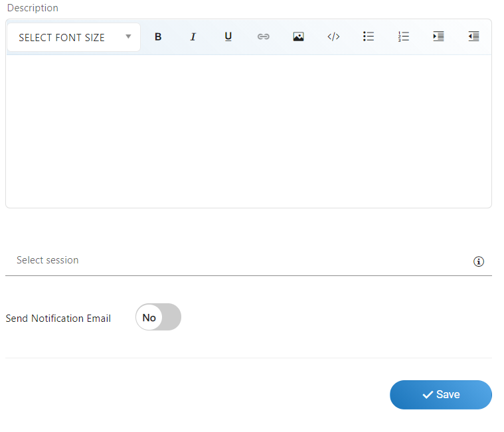Open the Select session dropdown field
The width and height of the screenshot is (504, 432).
(x=239, y=260)
